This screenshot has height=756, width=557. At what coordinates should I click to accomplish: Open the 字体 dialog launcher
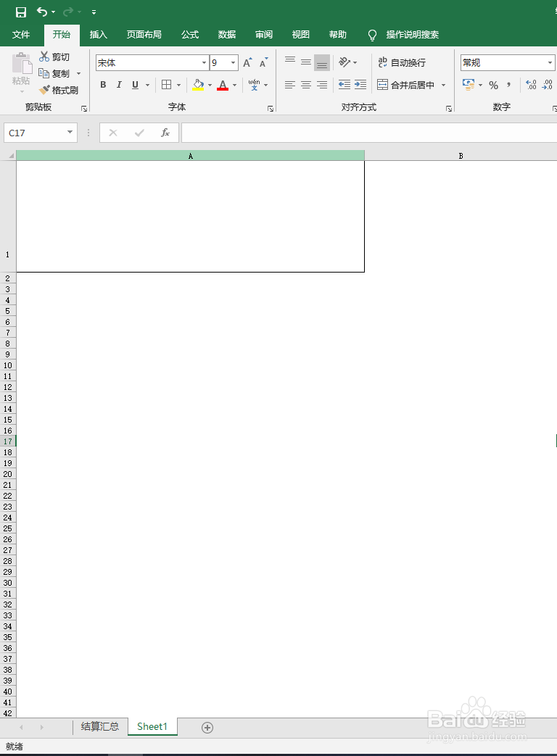[271, 109]
